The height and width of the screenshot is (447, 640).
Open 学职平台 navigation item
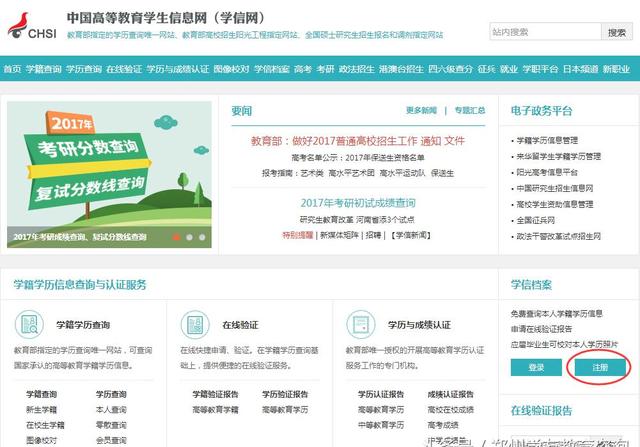click(540, 69)
